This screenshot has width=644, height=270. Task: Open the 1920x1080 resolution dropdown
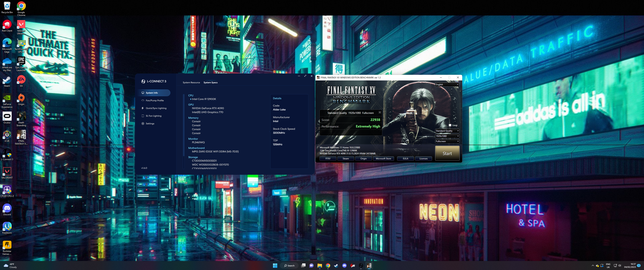click(x=447, y=136)
